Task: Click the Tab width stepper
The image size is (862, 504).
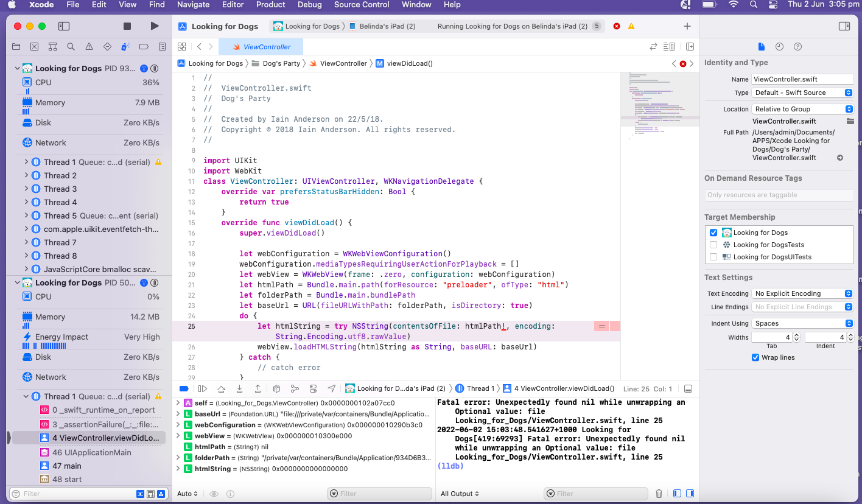Action: pyautogui.click(x=796, y=337)
